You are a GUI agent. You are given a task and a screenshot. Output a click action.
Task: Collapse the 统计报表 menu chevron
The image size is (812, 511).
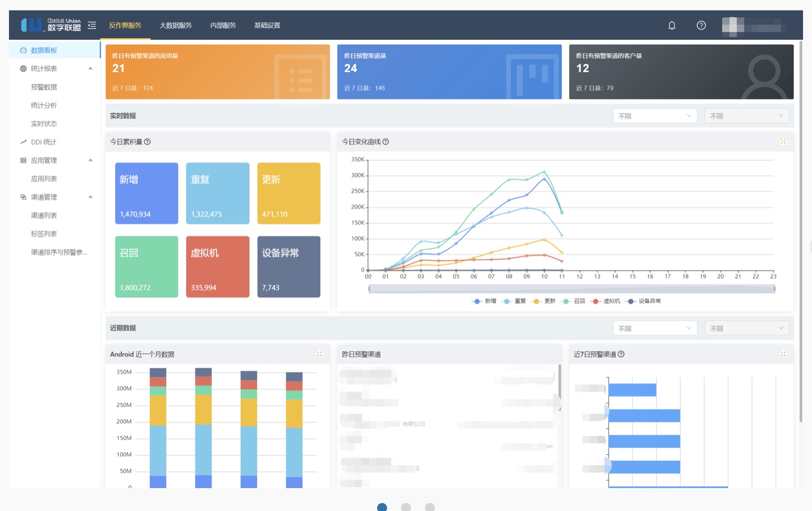point(91,69)
